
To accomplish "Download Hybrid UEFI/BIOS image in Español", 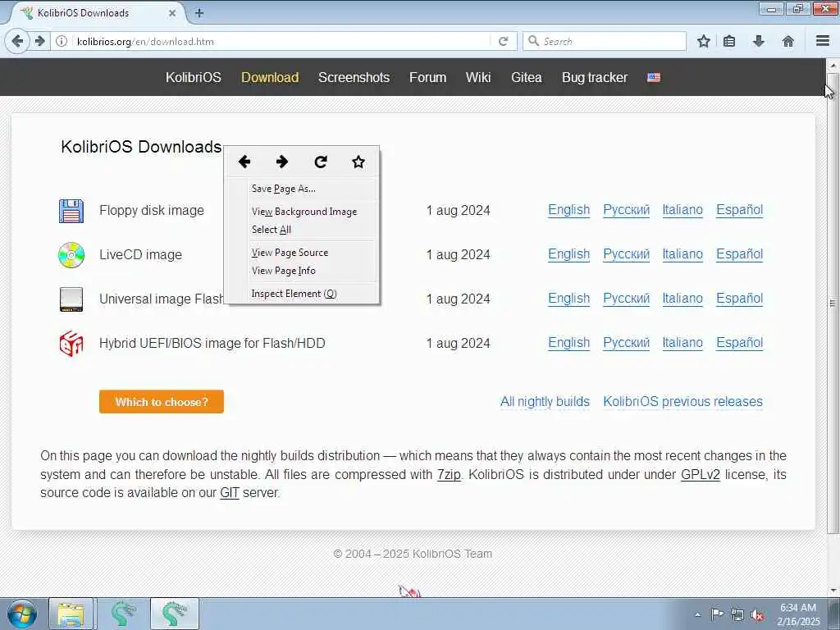I will pyautogui.click(x=740, y=343).
